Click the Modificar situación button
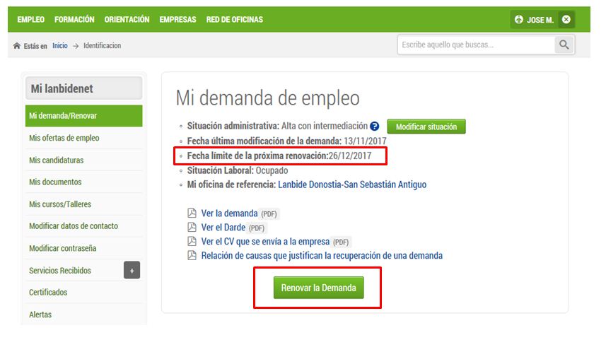Viewport: 606px width, 364px height. point(426,127)
